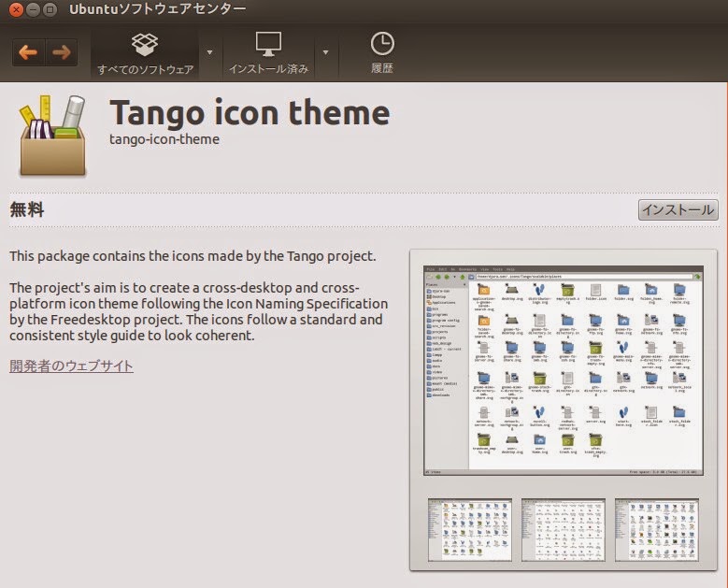The image size is (728, 588).
Task: Click the インストール button
Action: click(678, 210)
